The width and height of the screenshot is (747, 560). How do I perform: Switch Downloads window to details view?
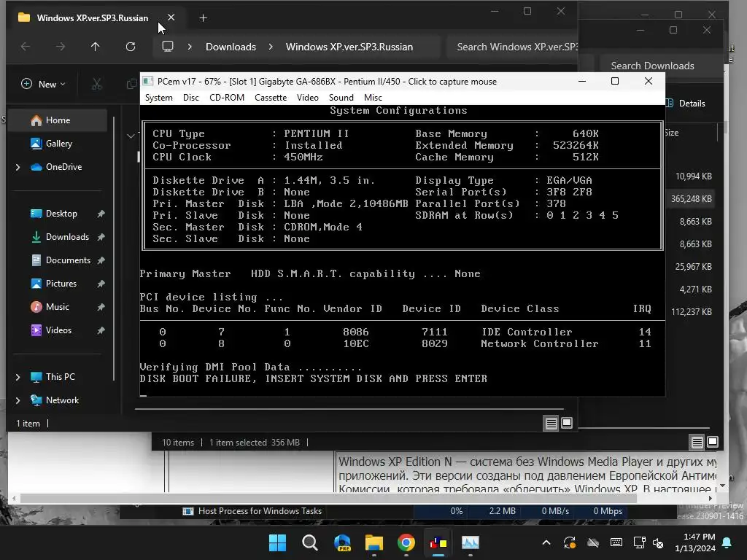[x=697, y=443]
